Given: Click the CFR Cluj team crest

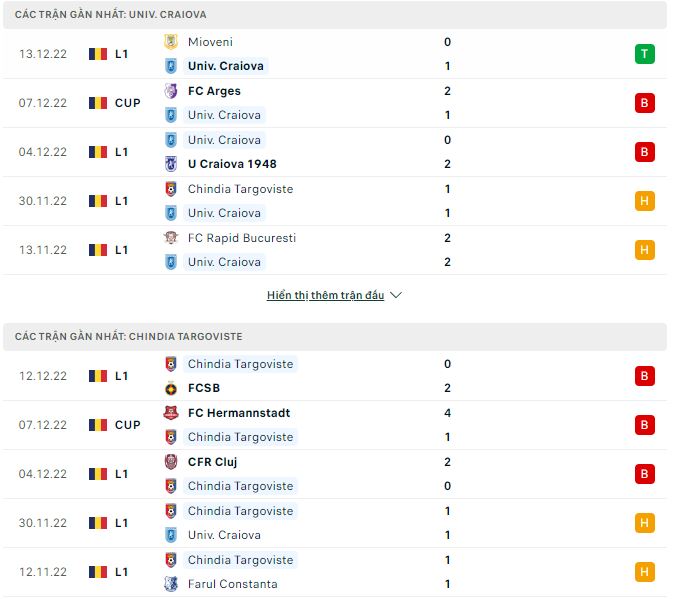Looking at the screenshot, I should (x=171, y=462).
